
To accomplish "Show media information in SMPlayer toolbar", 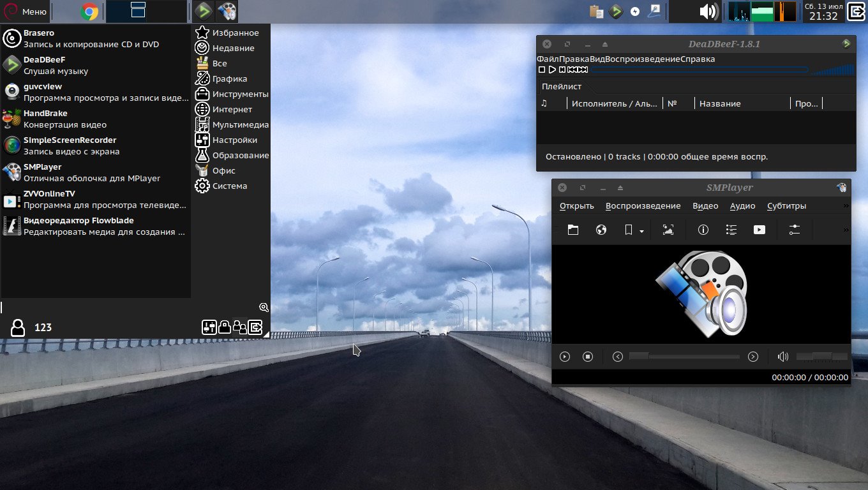I will [703, 230].
